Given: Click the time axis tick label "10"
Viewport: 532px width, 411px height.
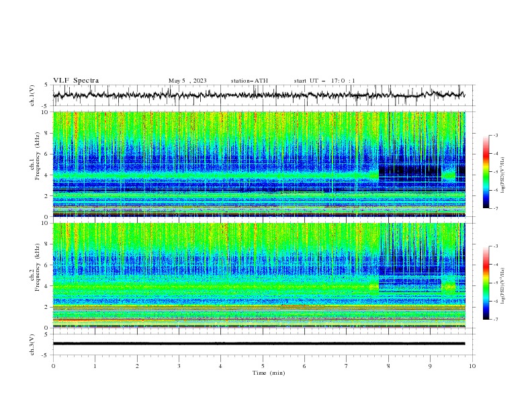Looking at the screenshot, I should [x=472, y=366].
